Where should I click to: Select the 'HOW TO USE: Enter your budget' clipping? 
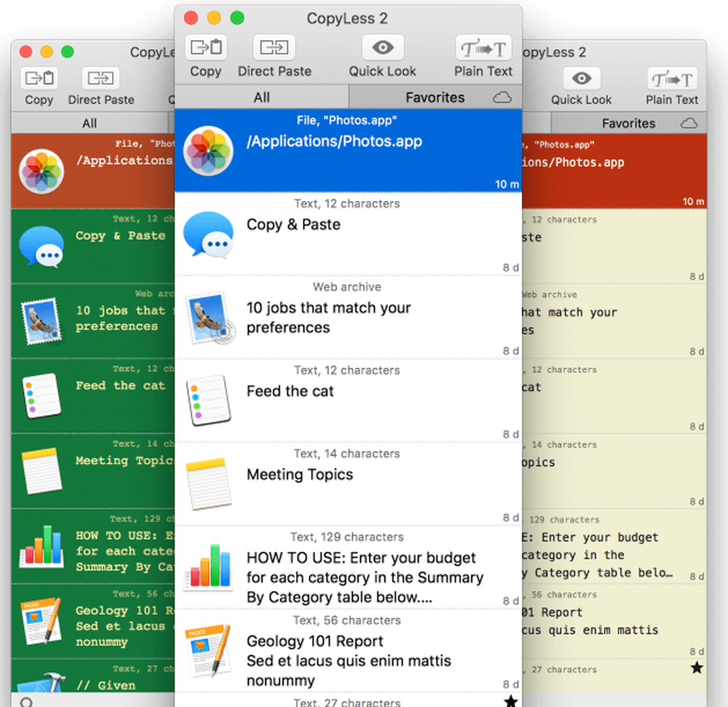(348, 567)
